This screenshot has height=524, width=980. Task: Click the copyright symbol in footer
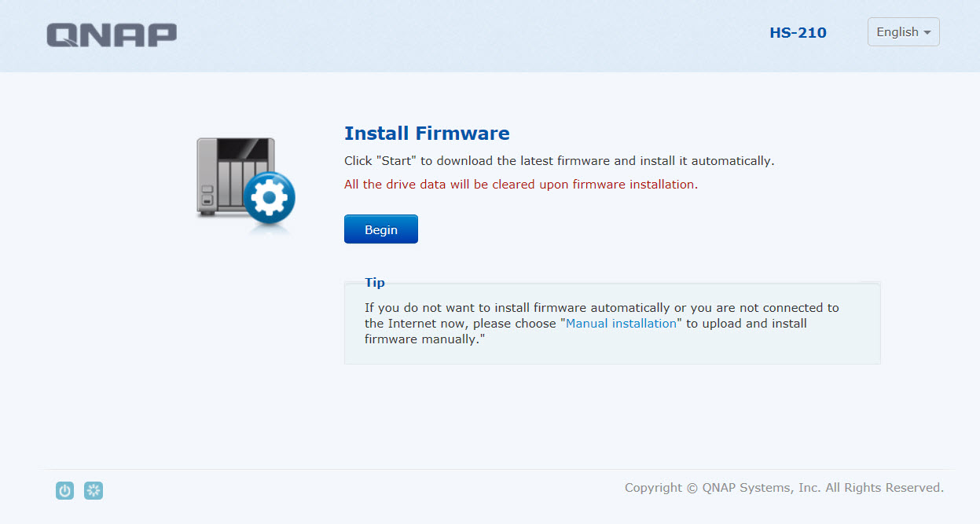pos(692,488)
